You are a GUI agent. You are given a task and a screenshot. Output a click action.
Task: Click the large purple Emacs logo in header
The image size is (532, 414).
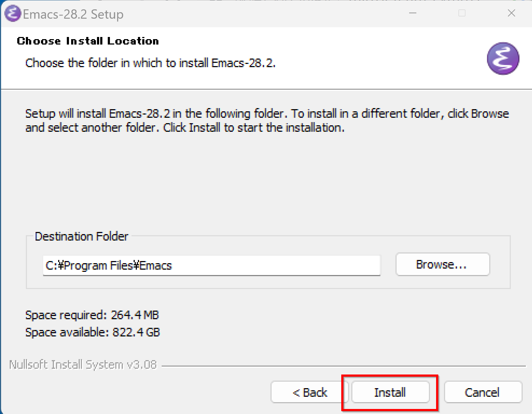point(503,59)
